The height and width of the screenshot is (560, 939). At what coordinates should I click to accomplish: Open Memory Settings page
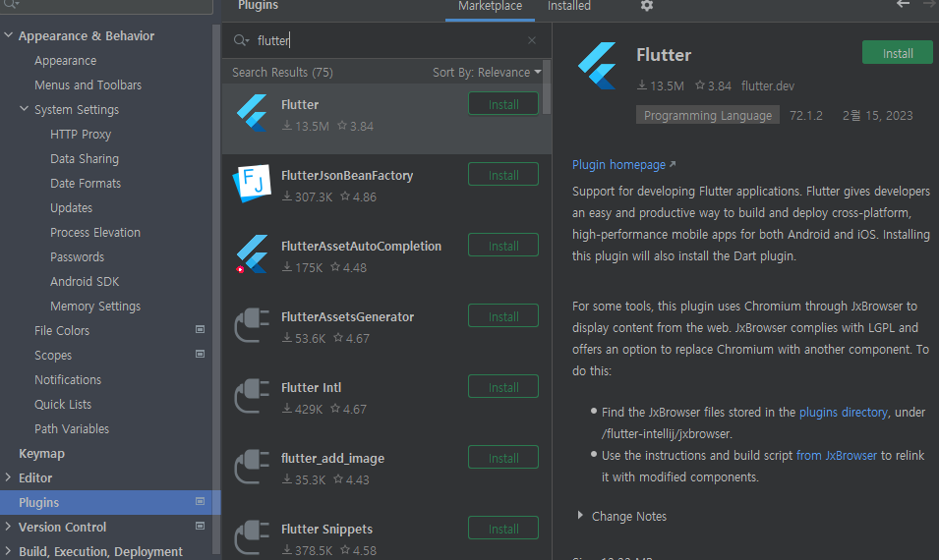[x=95, y=306]
